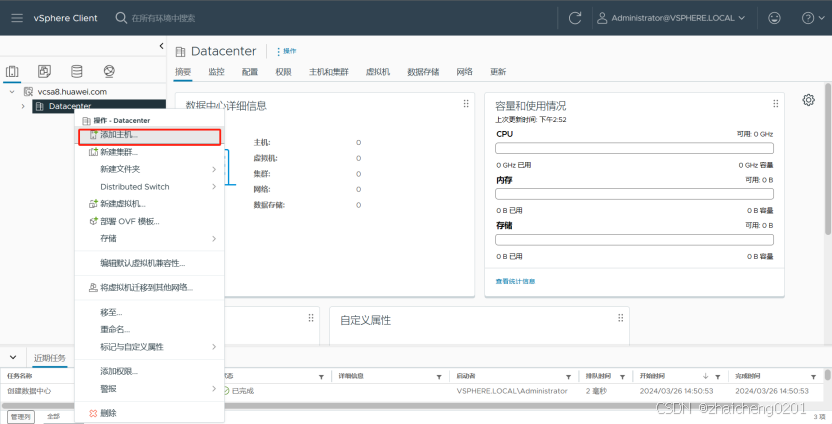Collapse the vcsa8.huawei.com tree node
The height and width of the screenshot is (424, 832).
click(x=12, y=92)
